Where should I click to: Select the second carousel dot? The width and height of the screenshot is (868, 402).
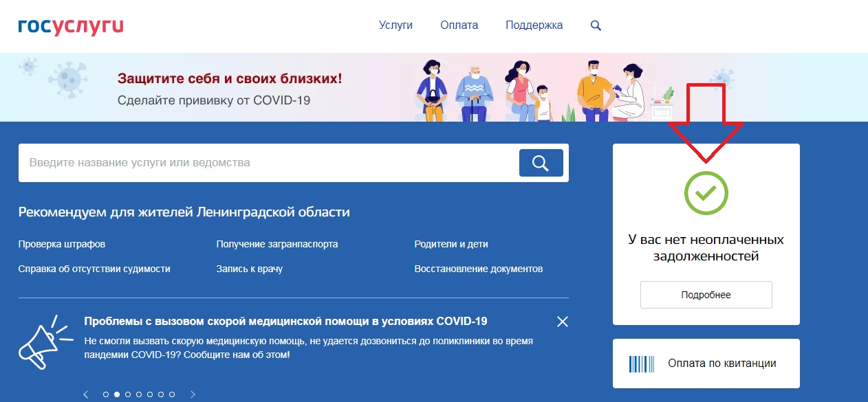117,394
